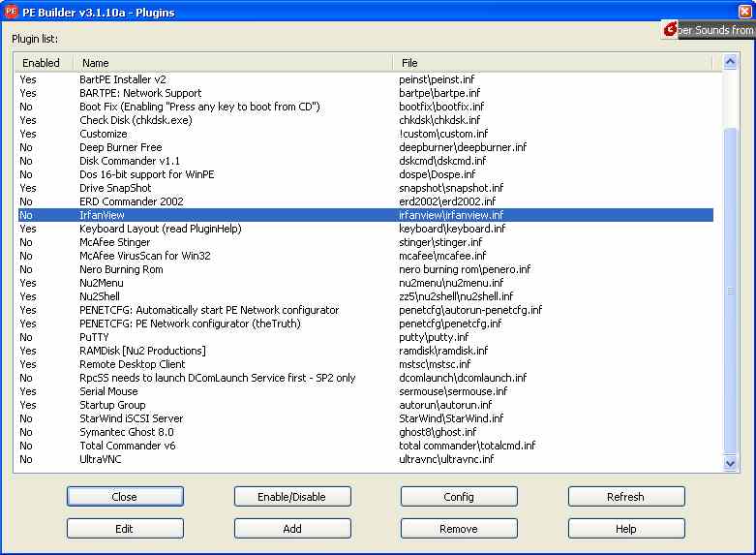Click file path zz5\nu2shell\nu2shell.inf

(x=456, y=296)
